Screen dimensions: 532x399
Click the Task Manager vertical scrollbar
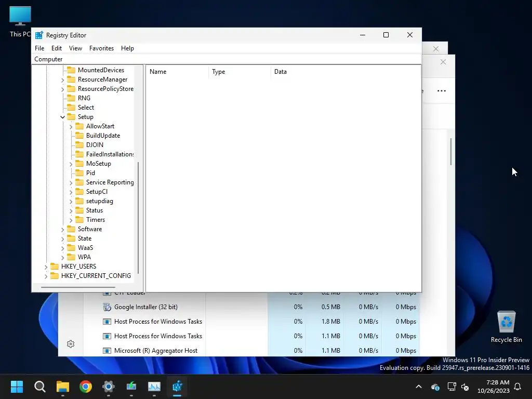coord(451,151)
